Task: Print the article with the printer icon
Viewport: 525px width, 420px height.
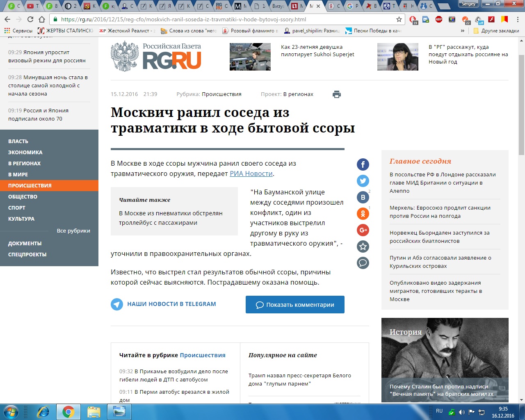Action: point(337,94)
